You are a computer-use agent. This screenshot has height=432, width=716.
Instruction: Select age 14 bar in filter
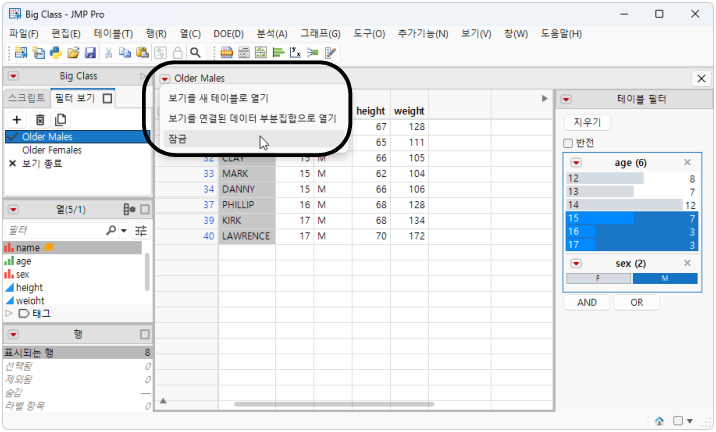pyautogui.click(x=632, y=205)
